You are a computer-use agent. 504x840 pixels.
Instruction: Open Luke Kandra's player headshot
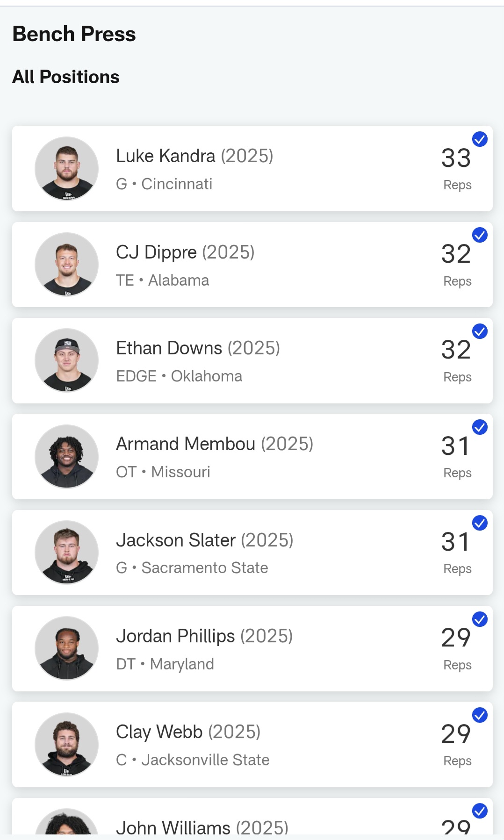point(67,168)
